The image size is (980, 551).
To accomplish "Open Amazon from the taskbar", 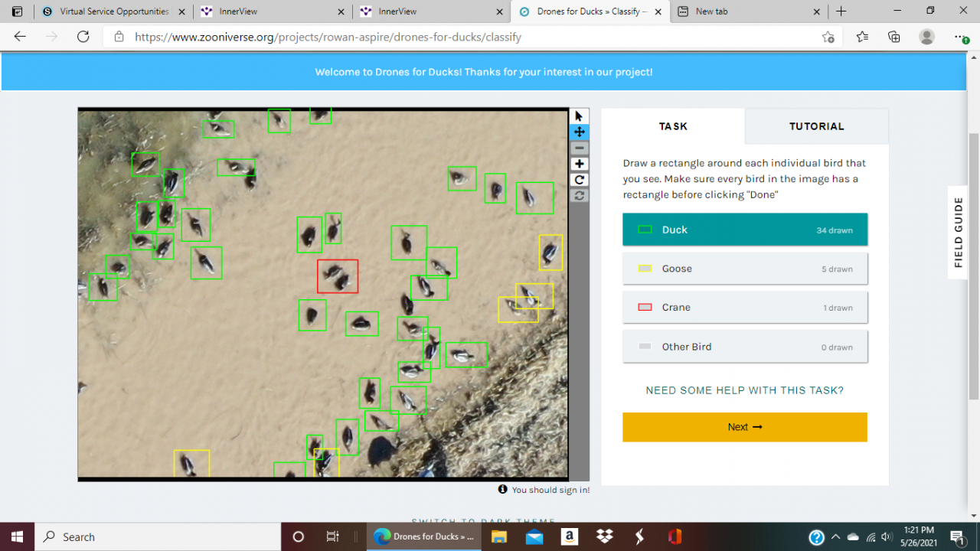I will click(x=570, y=536).
